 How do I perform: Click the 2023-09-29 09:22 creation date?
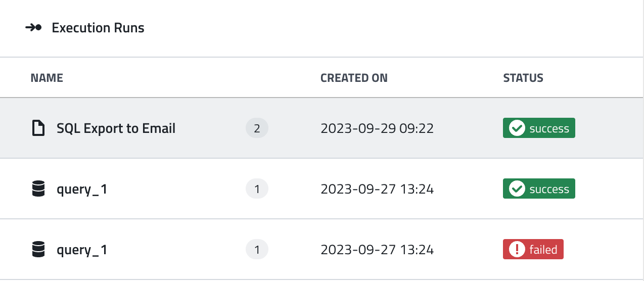(377, 128)
